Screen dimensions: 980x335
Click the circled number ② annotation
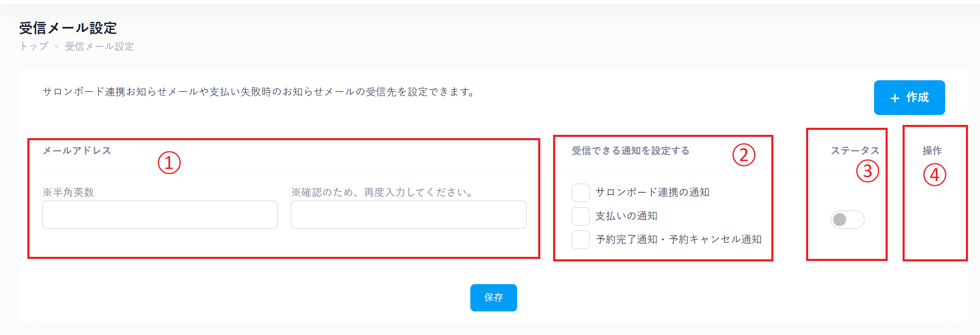[744, 155]
